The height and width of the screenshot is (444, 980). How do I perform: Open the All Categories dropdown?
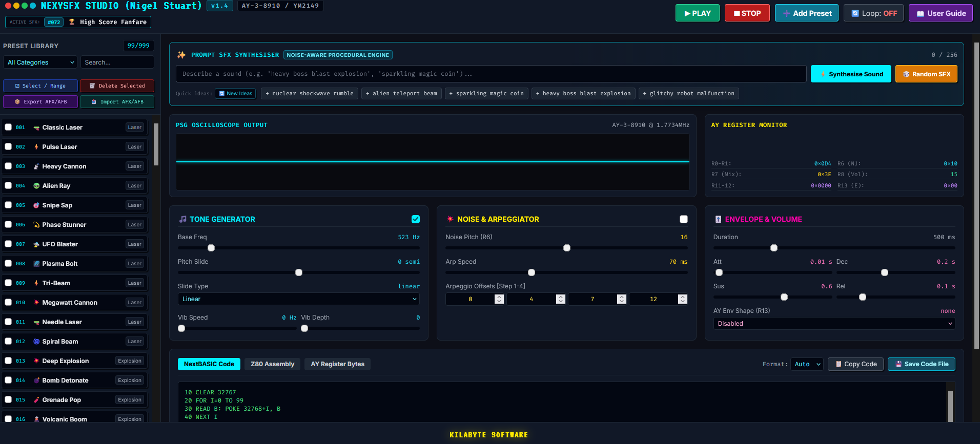point(40,62)
